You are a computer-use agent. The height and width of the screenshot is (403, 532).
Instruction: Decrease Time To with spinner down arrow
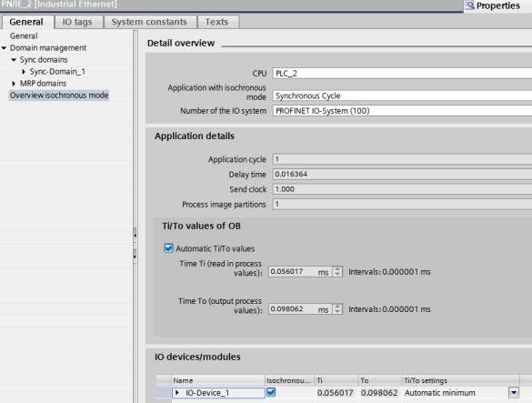pos(337,312)
